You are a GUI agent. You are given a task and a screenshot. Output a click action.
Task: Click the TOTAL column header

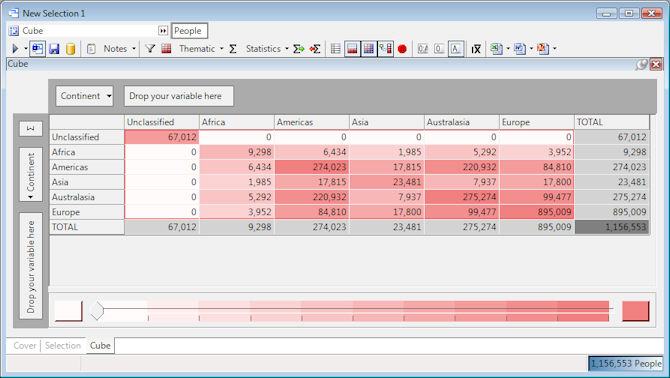(x=612, y=122)
